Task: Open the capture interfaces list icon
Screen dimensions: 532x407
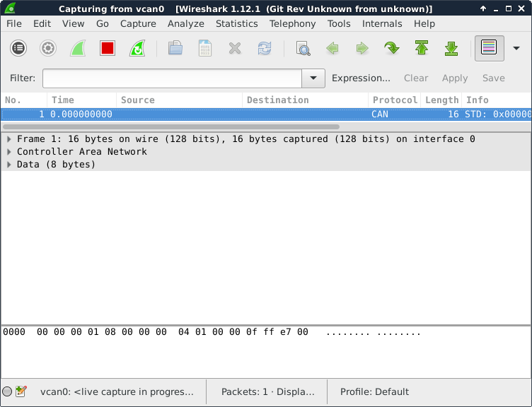Action: [18, 48]
